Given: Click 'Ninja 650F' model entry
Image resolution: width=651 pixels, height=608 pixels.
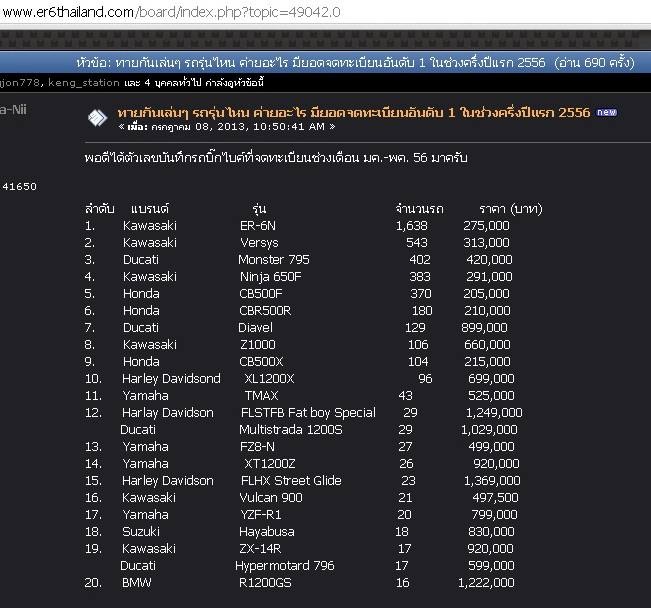Looking at the screenshot, I should 271,277.
